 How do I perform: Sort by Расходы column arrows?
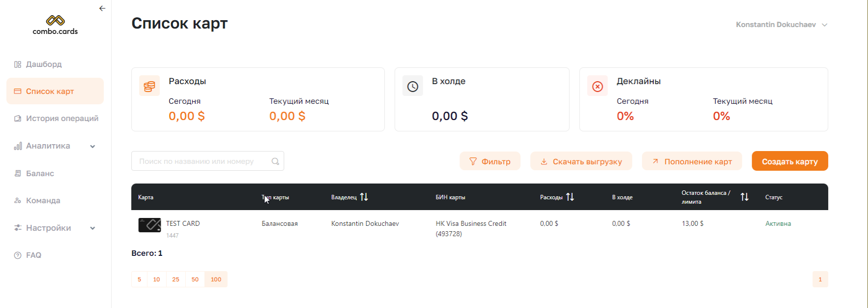(x=570, y=197)
